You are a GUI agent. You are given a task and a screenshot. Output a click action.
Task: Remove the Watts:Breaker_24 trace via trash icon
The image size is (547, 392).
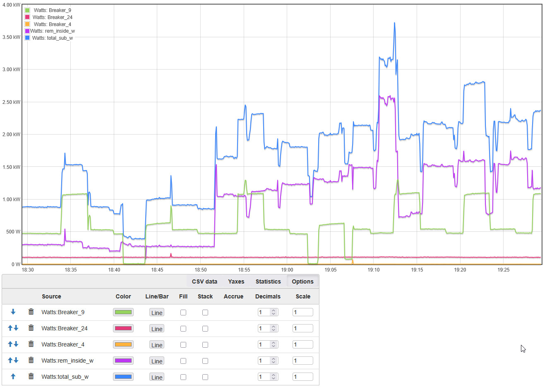31,328
